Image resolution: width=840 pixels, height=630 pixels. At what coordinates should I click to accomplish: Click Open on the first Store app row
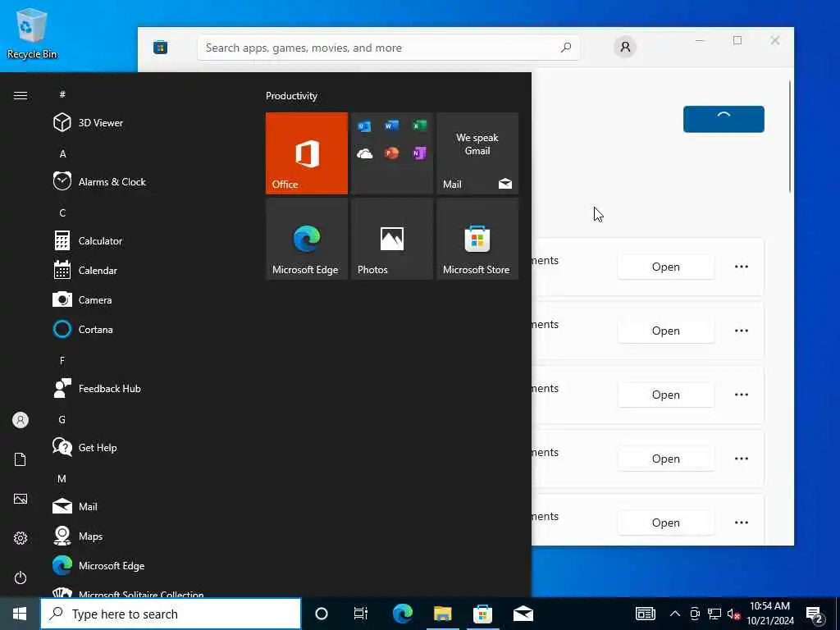[x=666, y=267]
